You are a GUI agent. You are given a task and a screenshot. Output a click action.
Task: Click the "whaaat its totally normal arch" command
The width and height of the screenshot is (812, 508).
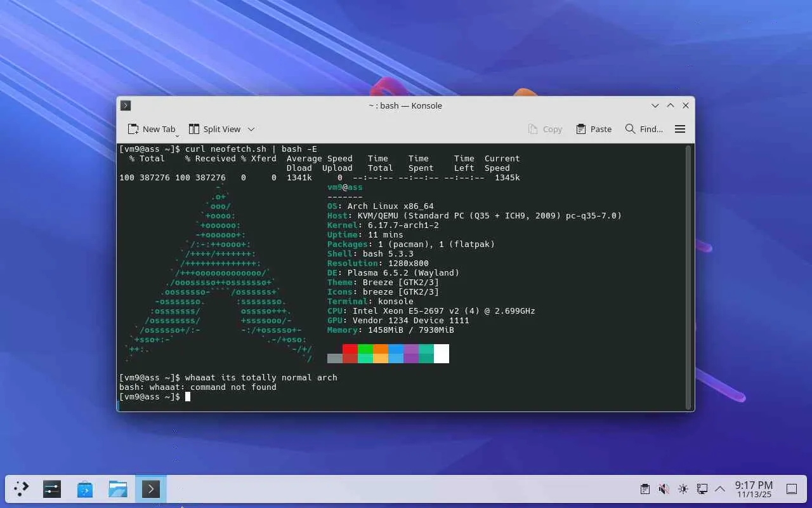[261, 378]
